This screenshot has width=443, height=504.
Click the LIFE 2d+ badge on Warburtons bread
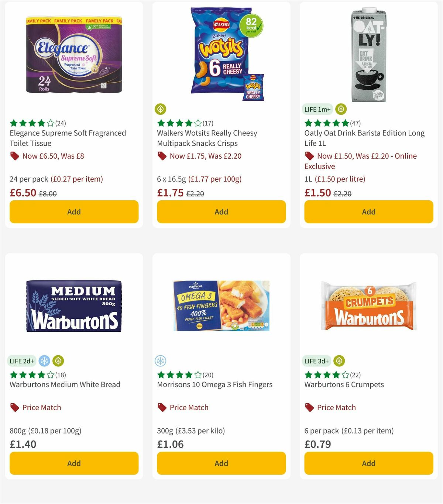pyautogui.click(x=22, y=361)
